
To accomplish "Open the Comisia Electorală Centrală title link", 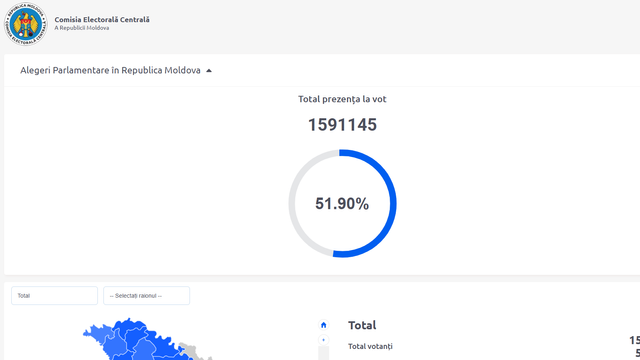I will point(102,20).
